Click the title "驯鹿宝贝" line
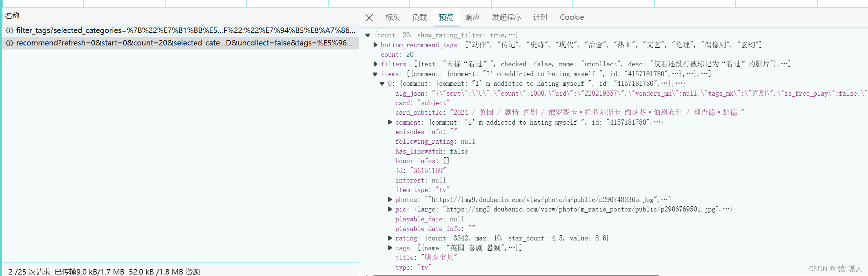The width and height of the screenshot is (868, 276). point(426,258)
